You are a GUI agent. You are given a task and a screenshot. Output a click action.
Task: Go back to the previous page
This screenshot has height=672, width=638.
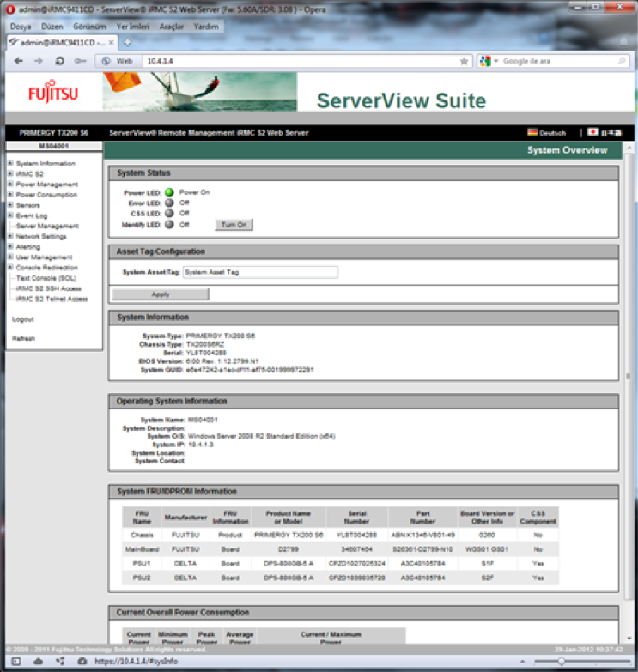18,61
